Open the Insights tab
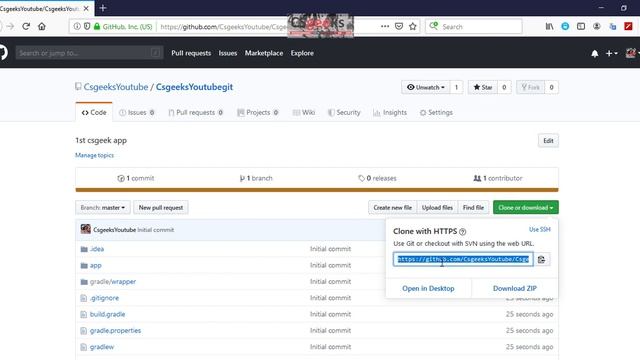The width and height of the screenshot is (640, 360). pos(390,113)
